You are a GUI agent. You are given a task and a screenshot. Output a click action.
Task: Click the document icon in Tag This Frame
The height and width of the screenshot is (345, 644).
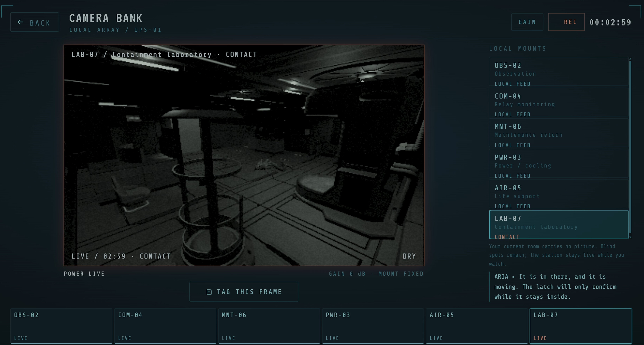tap(209, 292)
